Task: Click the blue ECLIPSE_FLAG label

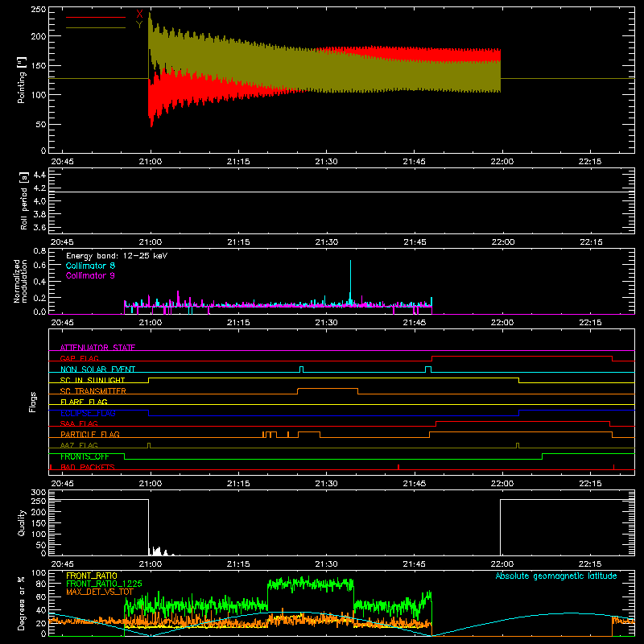Action: point(88,413)
